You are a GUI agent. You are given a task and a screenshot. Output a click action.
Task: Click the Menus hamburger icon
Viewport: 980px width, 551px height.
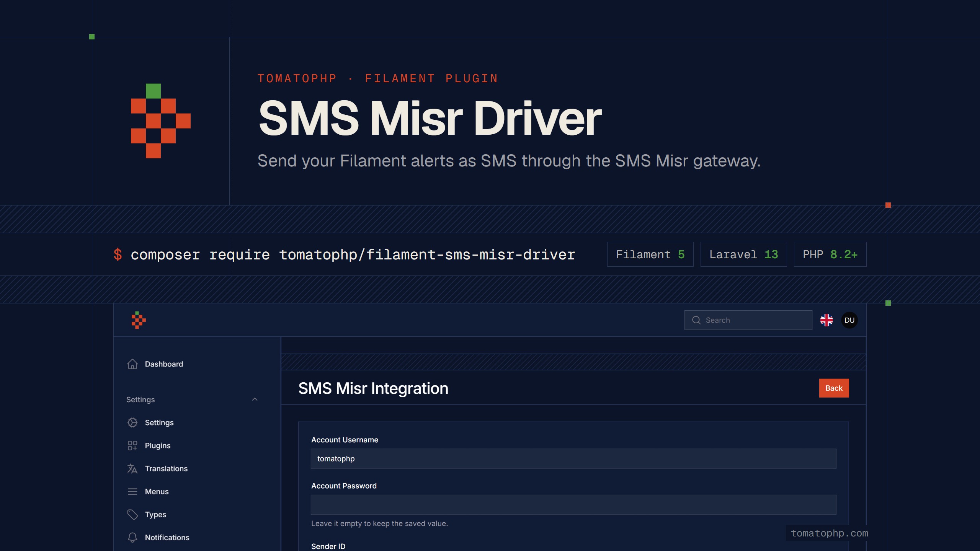click(132, 491)
